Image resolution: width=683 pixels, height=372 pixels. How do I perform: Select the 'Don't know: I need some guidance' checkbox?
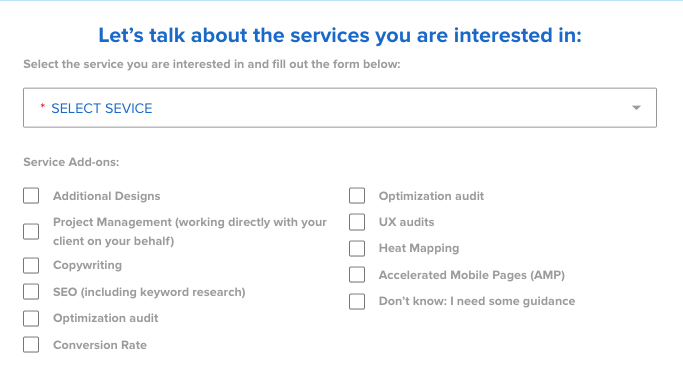tap(357, 301)
